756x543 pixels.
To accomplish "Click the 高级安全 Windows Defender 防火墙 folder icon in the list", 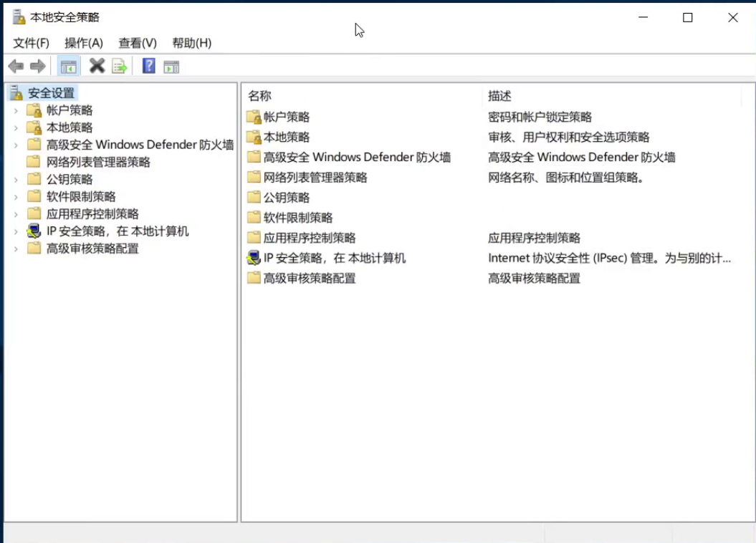I will pos(254,157).
